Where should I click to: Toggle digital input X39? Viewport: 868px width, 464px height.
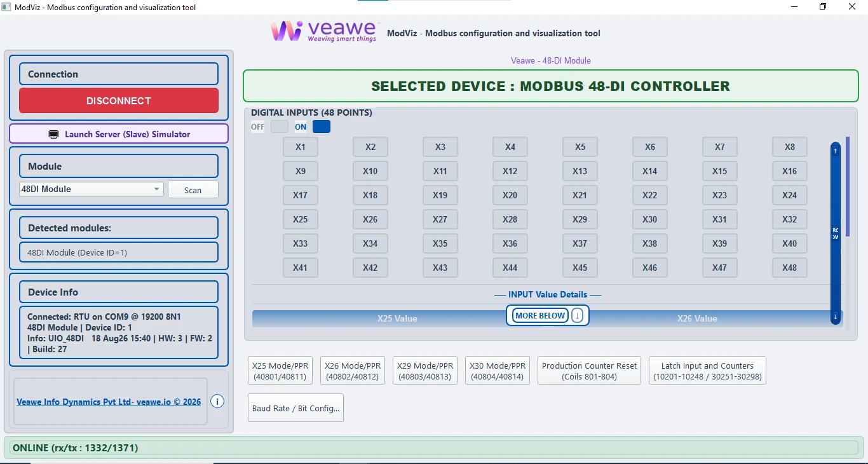(x=720, y=243)
